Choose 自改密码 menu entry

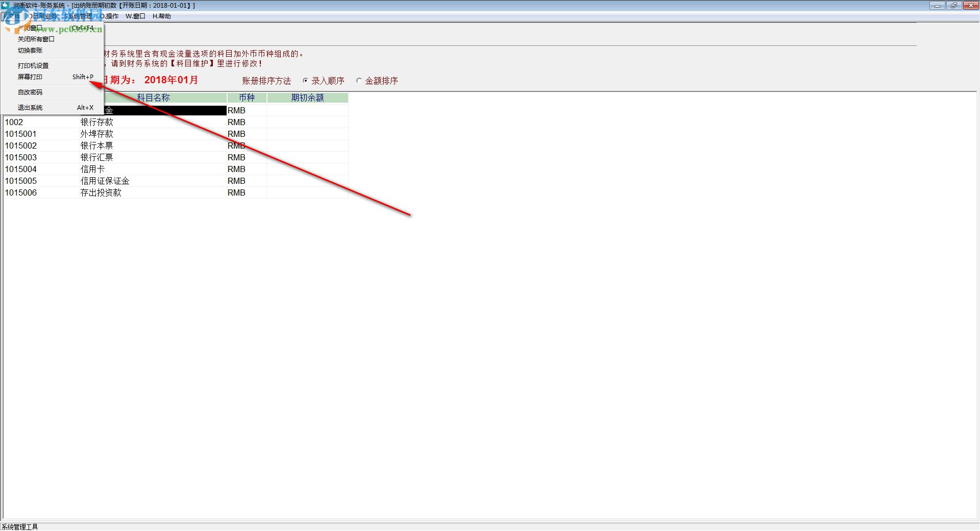(53, 92)
